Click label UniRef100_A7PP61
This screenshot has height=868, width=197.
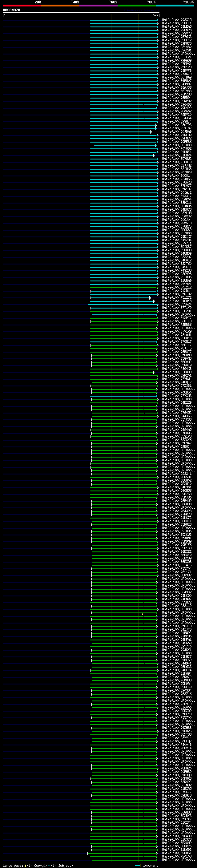(x=177, y=64)
